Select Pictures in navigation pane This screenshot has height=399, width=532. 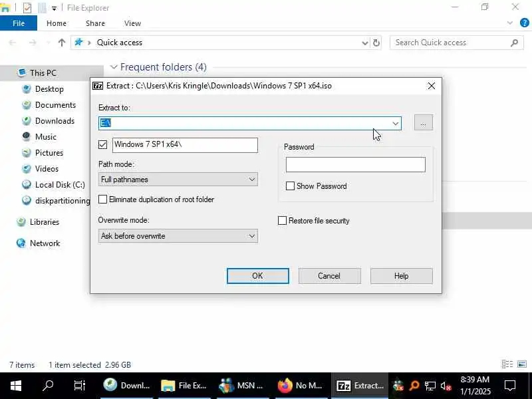coord(49,153)
